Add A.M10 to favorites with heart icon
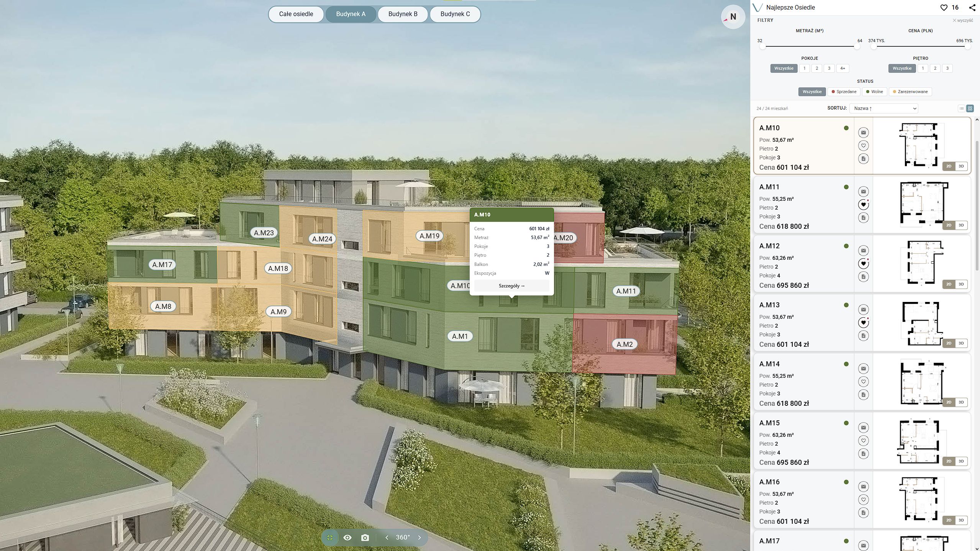Image resolution: width=980 pixels, height=551 pixels. (x=863, y=146)
